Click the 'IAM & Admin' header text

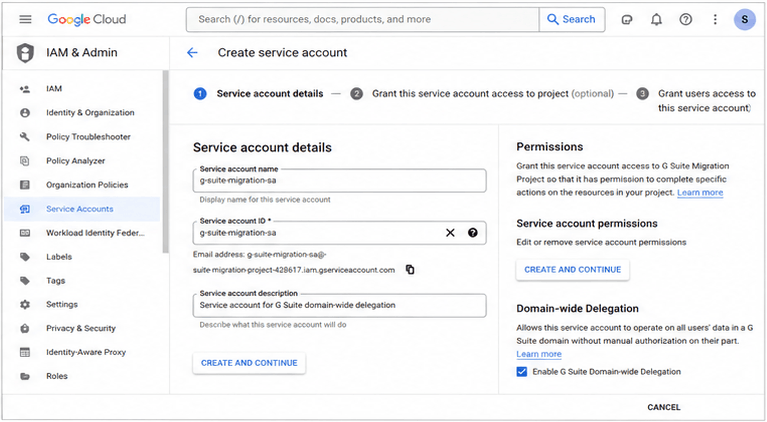82,52
